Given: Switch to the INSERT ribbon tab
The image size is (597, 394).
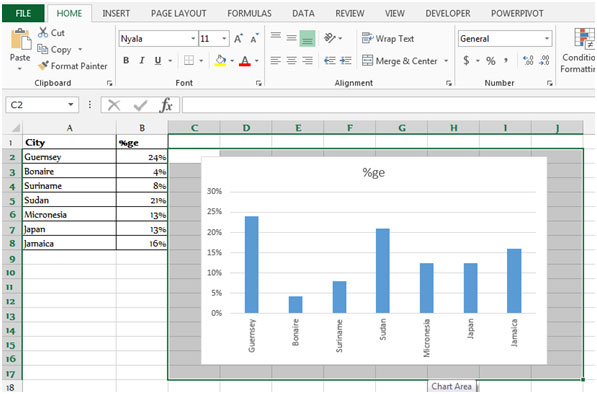Looking at the screenshot, I should 116,13.
